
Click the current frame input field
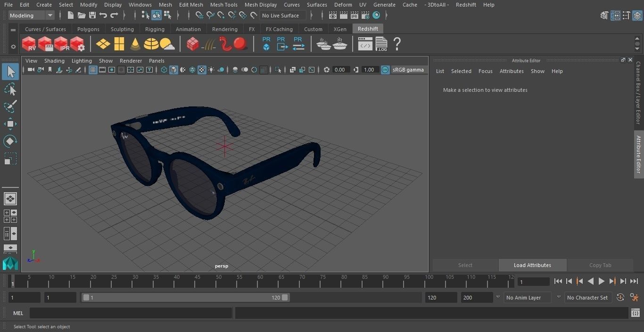(x=534, y=282)
